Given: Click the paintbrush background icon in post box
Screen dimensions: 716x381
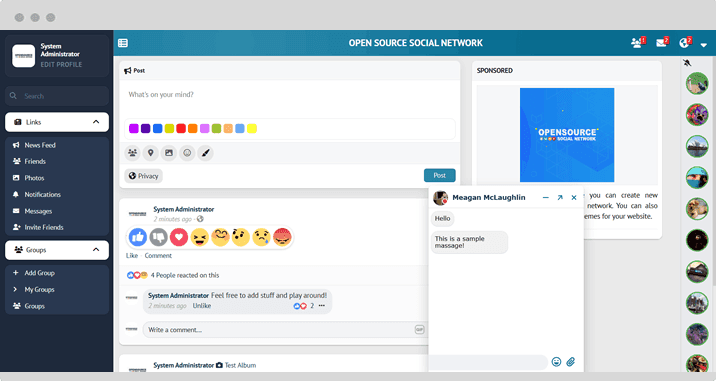Looking at the screenshot, I should 205,153.
